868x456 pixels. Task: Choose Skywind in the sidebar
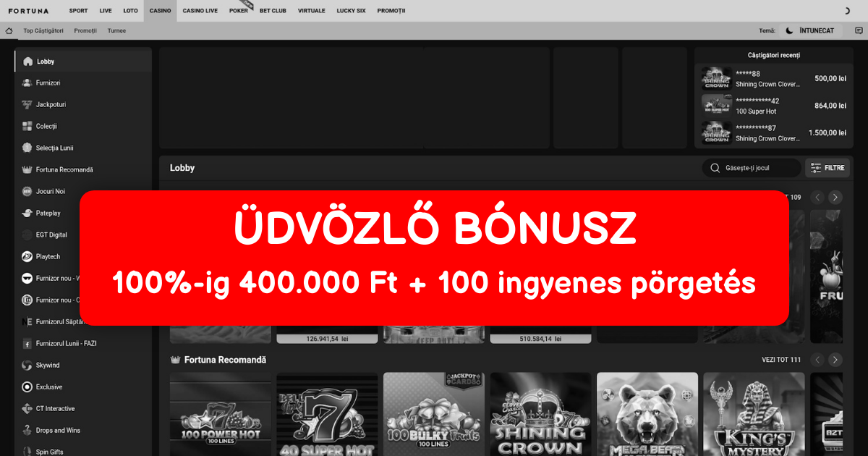click(x=48, y=366)
